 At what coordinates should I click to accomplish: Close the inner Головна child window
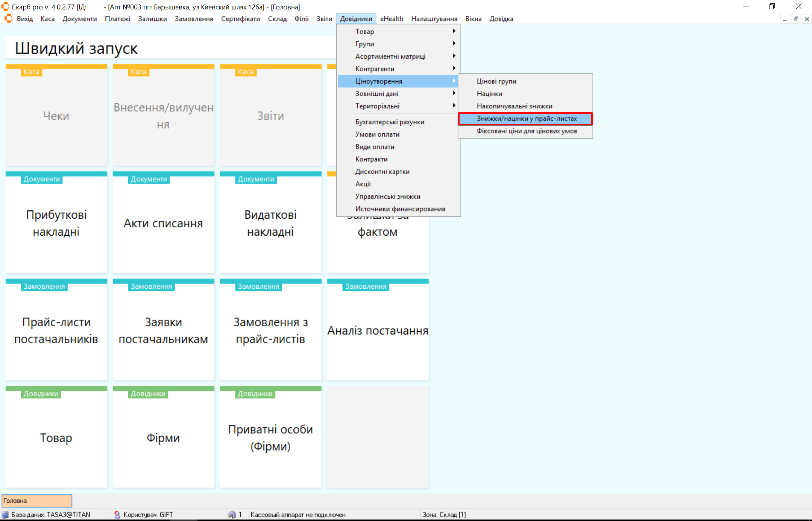(807, 19)
